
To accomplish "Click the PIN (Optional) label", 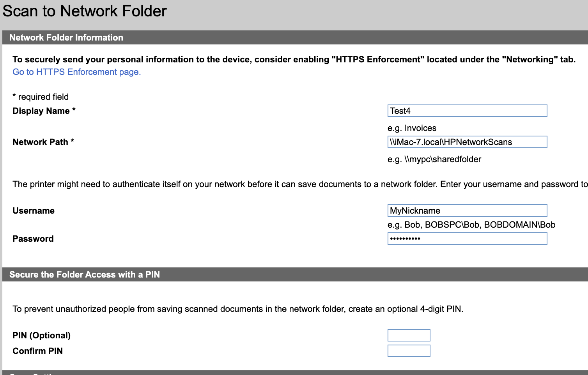I will 41,336.
